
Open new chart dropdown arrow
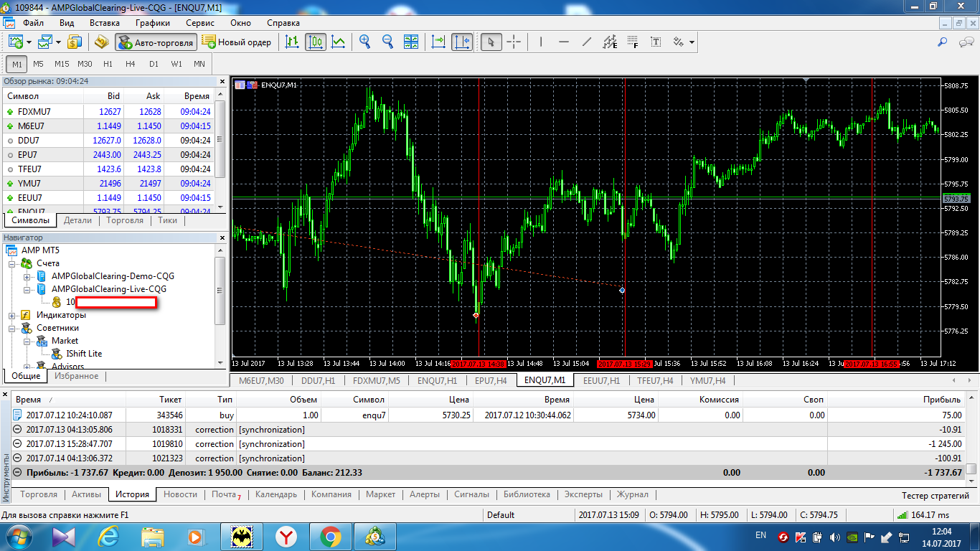(28, 42)
